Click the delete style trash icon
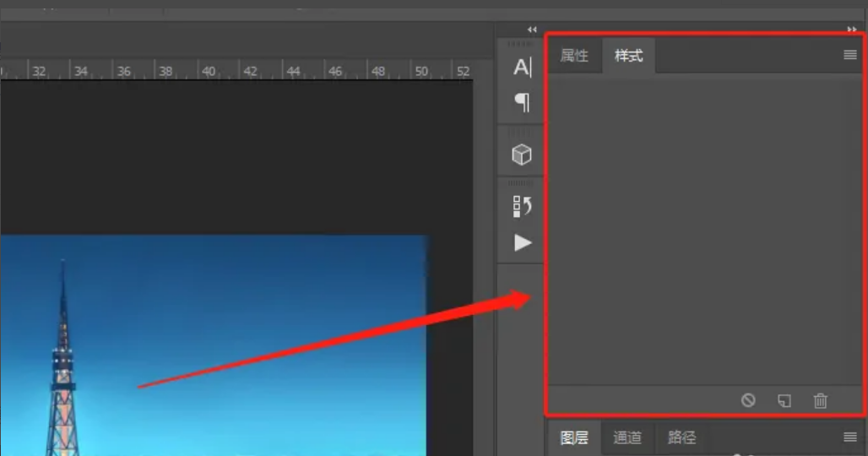Image resolution: width=868 pixels, height=456 pixels. (x=820, y=400)
